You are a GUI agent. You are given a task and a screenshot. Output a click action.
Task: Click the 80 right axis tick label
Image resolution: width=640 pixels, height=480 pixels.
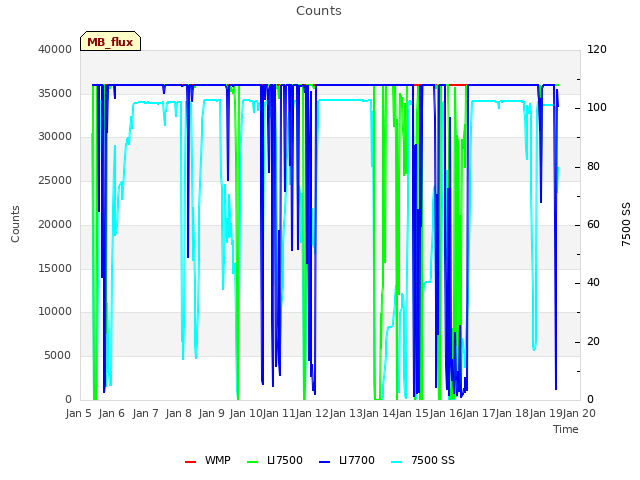coord(593,167)
